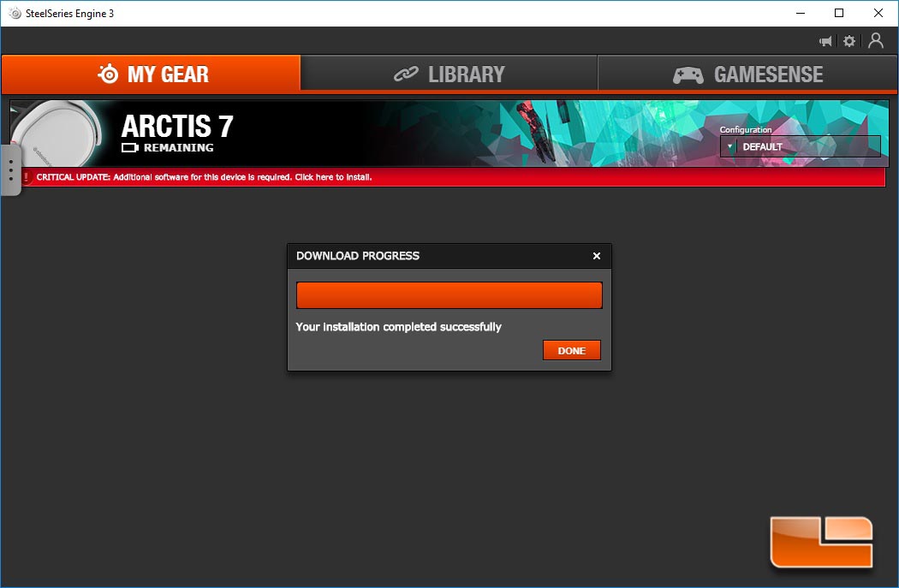This screenshot has height=588, width=899.
Task: Click the red critical update exclamation icon
Action: (x=26, y=177)
